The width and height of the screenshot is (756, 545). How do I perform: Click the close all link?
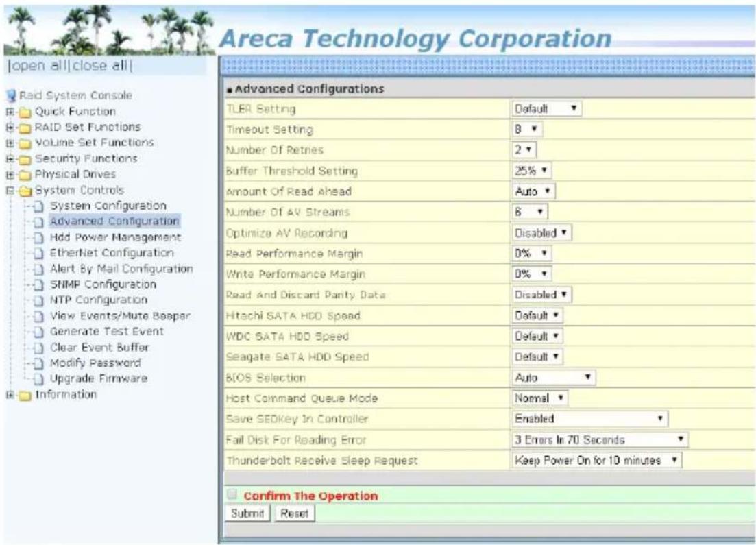[x=100, y=65]
